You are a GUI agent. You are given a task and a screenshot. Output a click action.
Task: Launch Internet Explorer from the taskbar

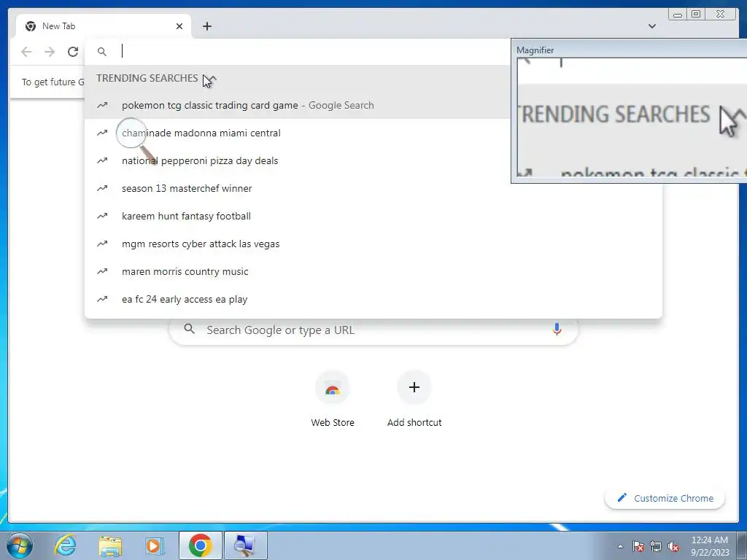(x=65, y=545)
